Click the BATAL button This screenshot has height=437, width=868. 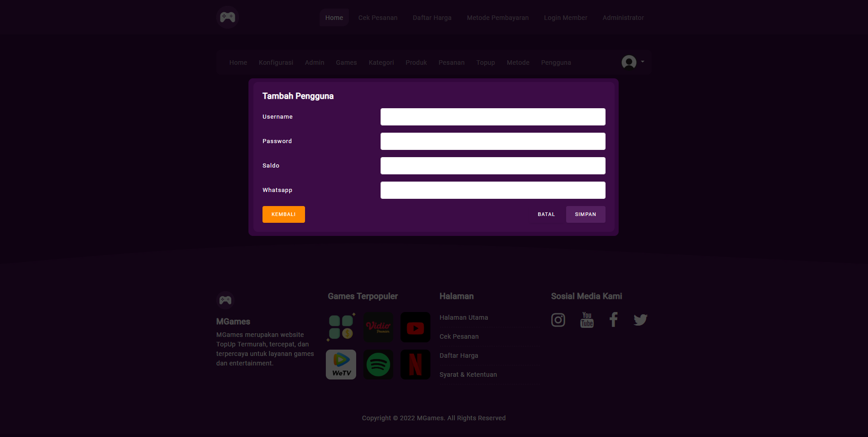tap(546, 214)
